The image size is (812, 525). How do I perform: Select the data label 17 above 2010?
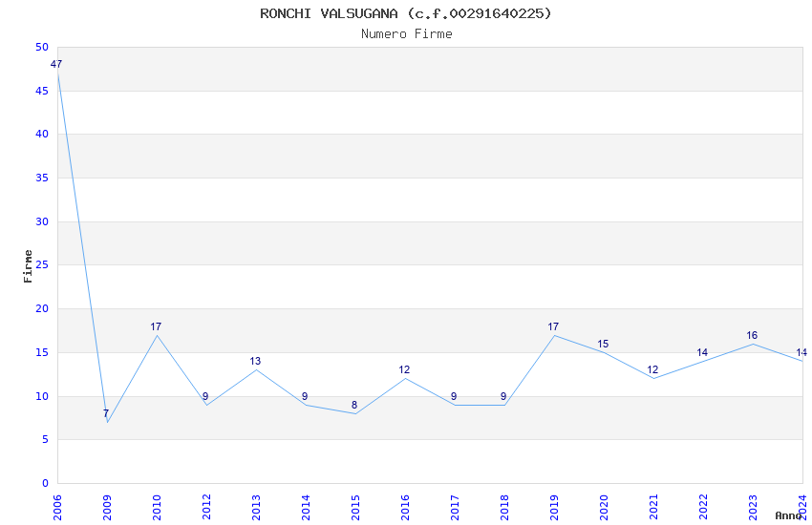tap(156, 326)
